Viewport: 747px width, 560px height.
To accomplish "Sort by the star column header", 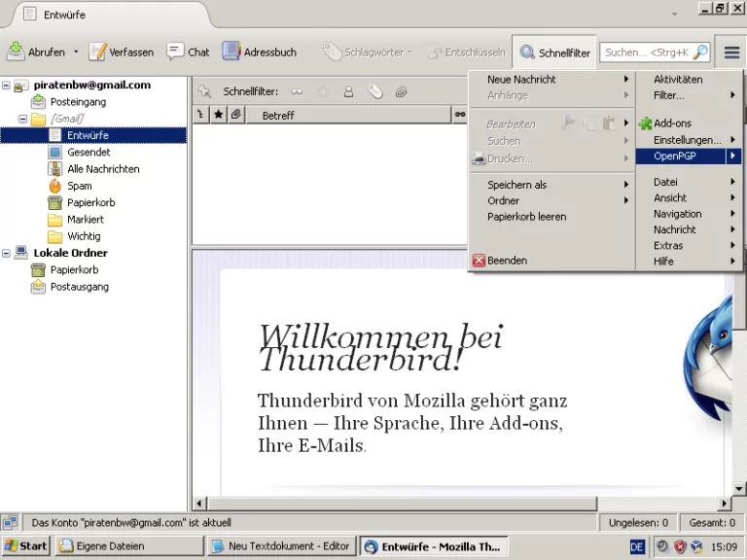I will tap(219, 115).
